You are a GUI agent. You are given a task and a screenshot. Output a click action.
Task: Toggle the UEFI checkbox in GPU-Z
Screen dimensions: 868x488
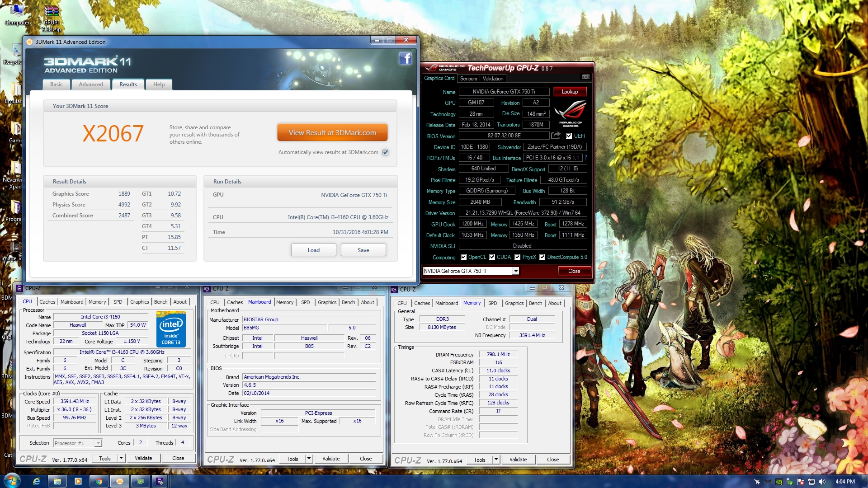[569, 136]
